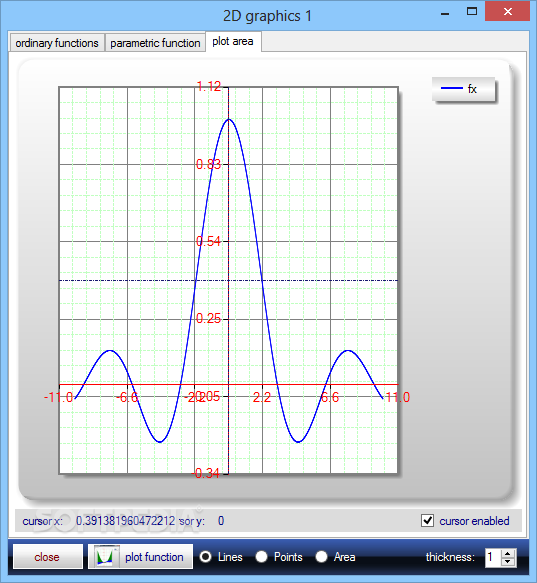This screenshot has width=537, height=583.
Task: Click the x-axis label -11.0
Action: click(x=59, y=397)
